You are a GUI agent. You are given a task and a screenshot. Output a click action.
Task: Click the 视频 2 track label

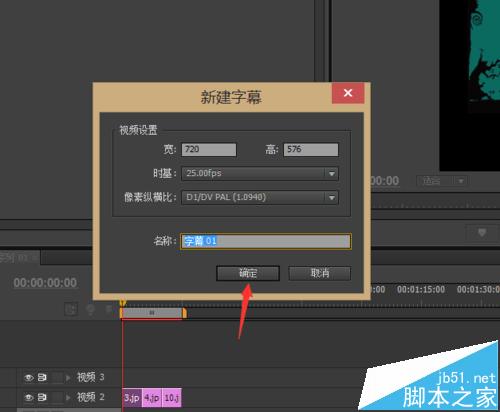pyautogui.click(x=91, y=397)
